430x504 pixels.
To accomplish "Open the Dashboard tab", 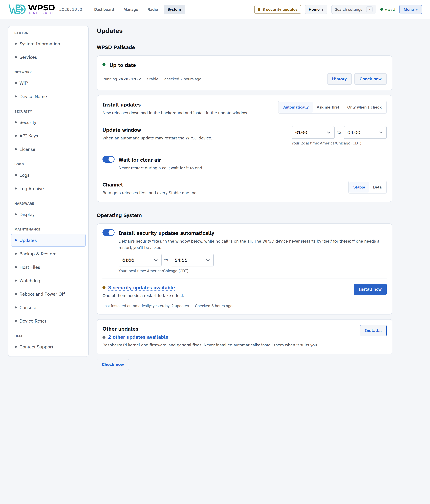I will (x=104, y=9).
